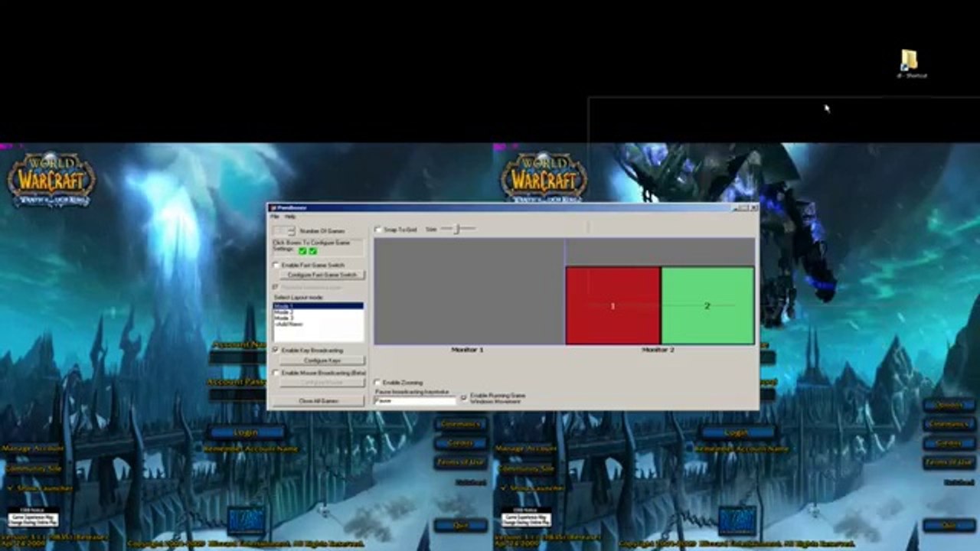Open Manage Account in the right WoW window
Screen dimensions: 980x551
(x=525, y=448)
